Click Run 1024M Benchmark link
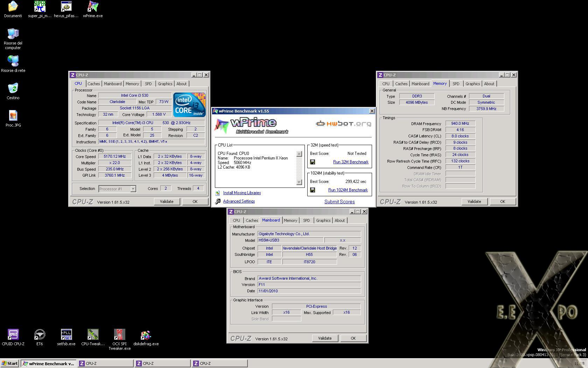Image resolution: width=588 pixels, height=368 pixels. (x=348, y=190)
